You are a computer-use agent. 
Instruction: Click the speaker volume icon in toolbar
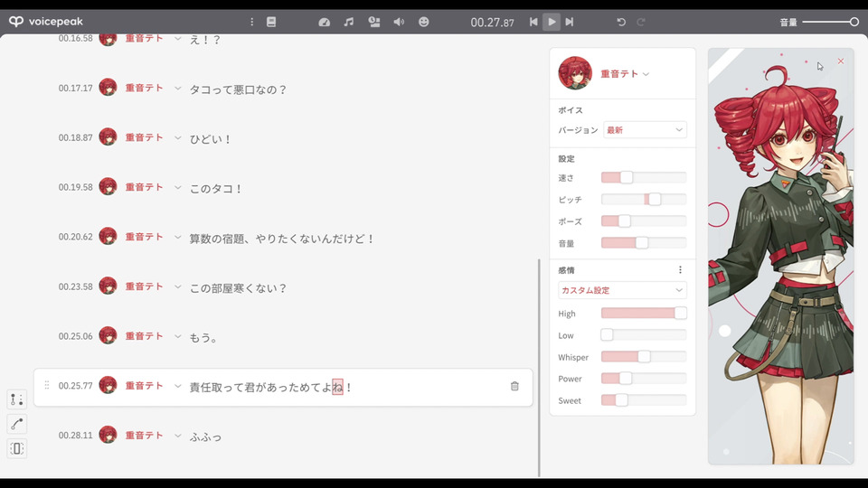point(399,22)
